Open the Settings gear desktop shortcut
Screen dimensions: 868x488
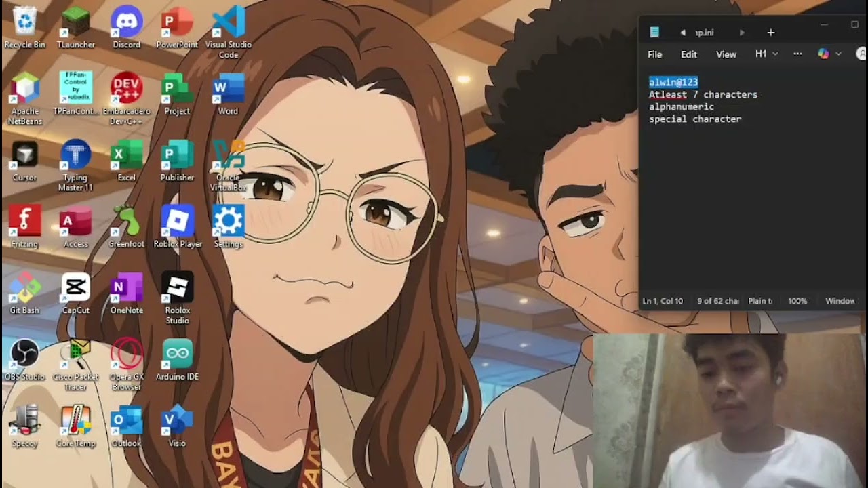point(228,227)
